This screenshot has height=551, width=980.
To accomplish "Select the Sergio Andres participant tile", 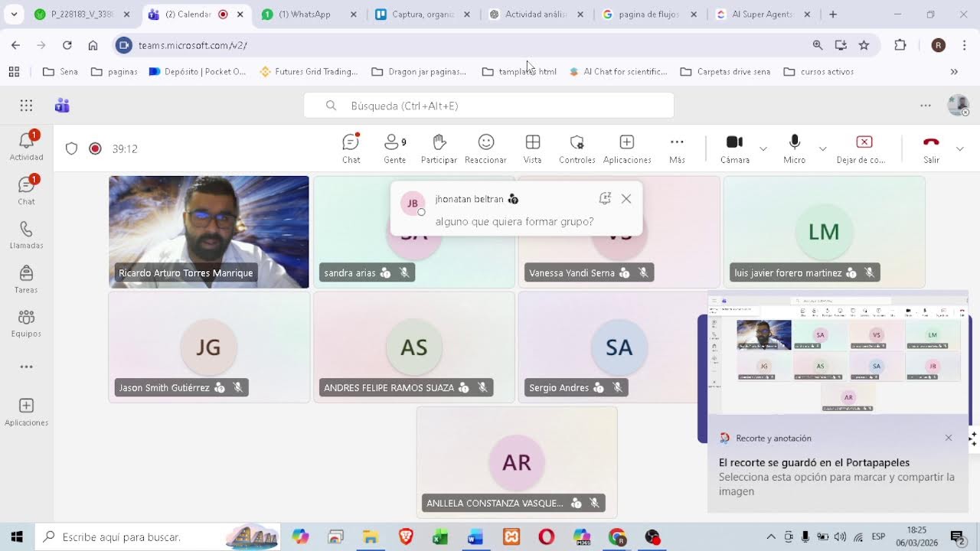I will tap(608, 347).
